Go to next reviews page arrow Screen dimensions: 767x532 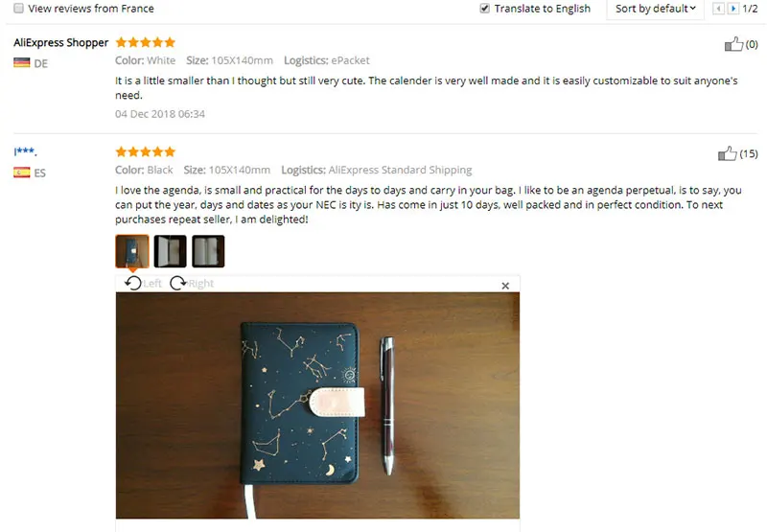tap(732, 9)
